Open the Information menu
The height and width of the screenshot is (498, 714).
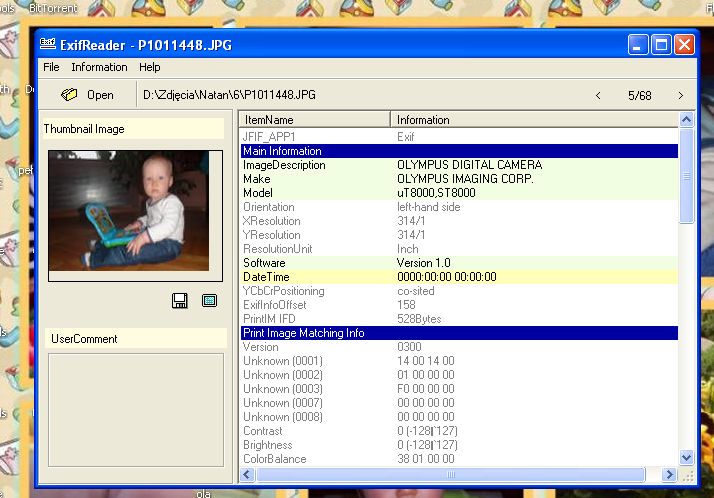point(99,67)
